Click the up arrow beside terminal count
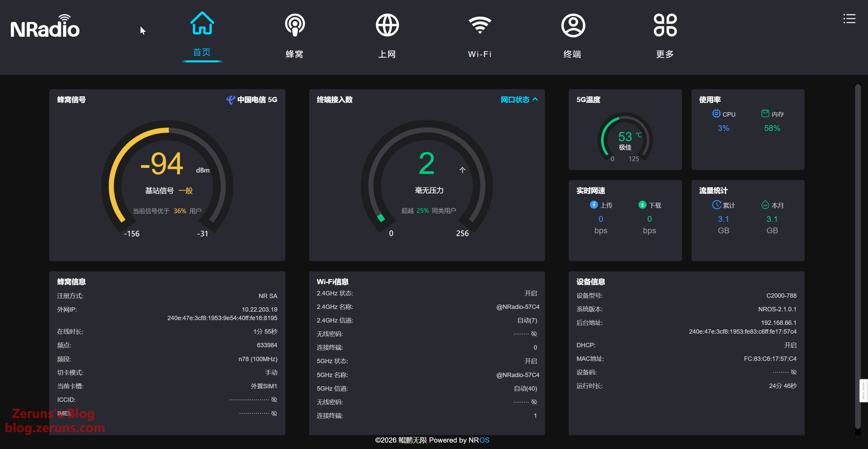The width and height of the screenshot is (868, 449). pyautogui.click(x=462, y=170)
